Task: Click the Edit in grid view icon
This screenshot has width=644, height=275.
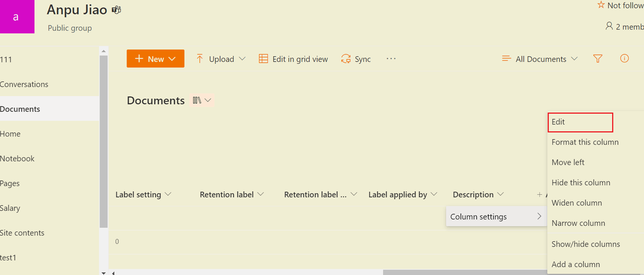Action: pyautogui.click(x=263, y=59)
